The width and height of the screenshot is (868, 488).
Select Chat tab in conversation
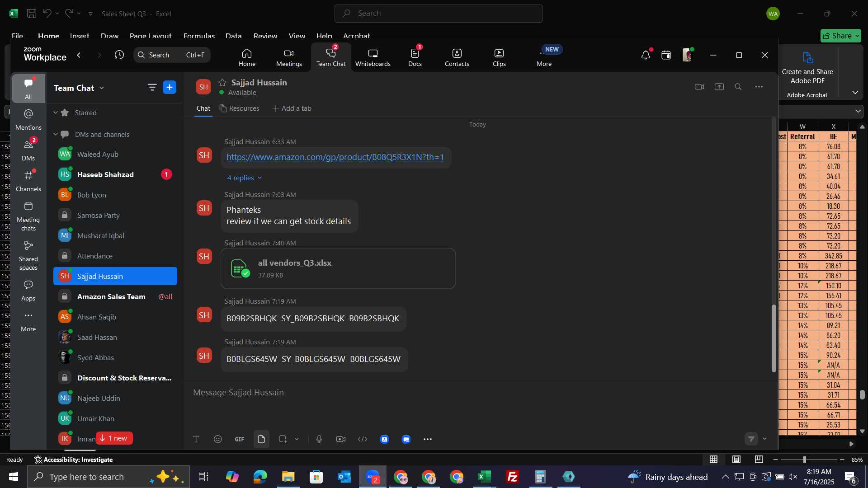click(x=203, y=108)
